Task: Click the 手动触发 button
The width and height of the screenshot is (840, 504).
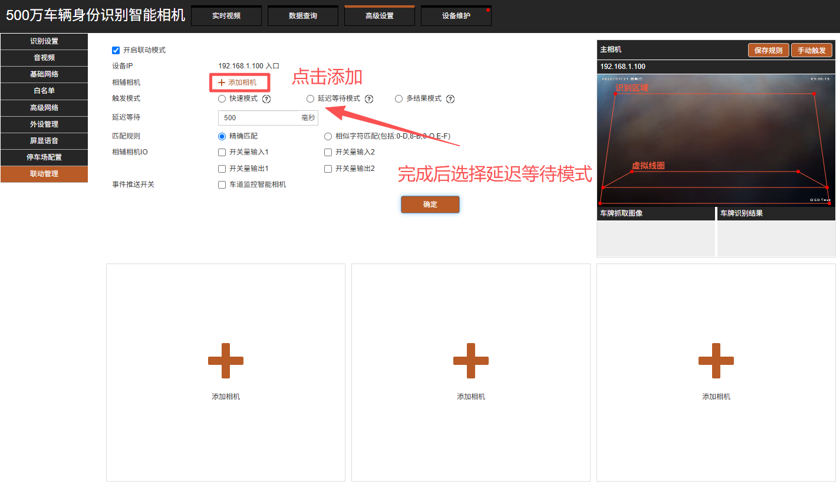Action: [x=812, y=50]
